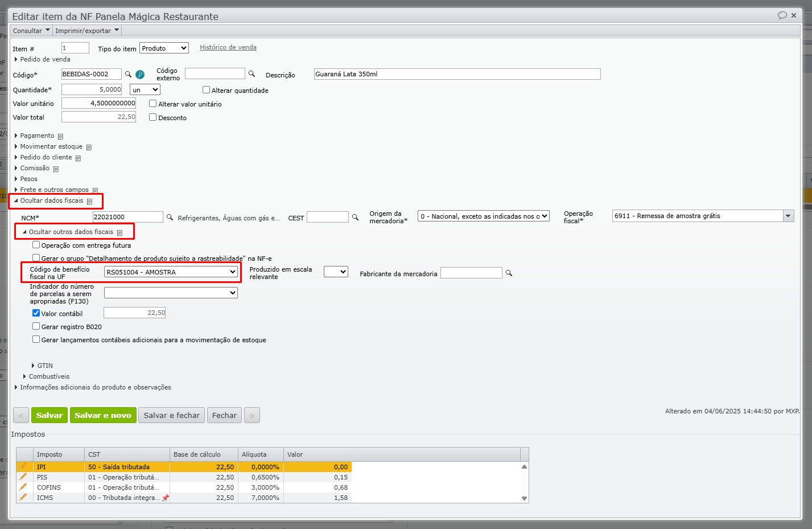Click the magnifier search icon beside Código field
Image resolution: width=812 pixels, height=529 pixels.
click(x=128, y=74)
